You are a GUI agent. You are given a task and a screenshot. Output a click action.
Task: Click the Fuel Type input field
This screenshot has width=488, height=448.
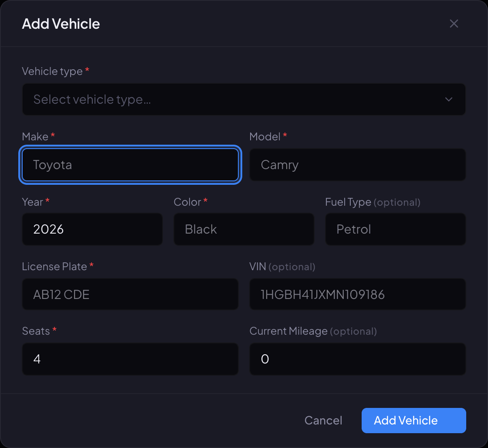pyautogui.click(x=396, y=229)
